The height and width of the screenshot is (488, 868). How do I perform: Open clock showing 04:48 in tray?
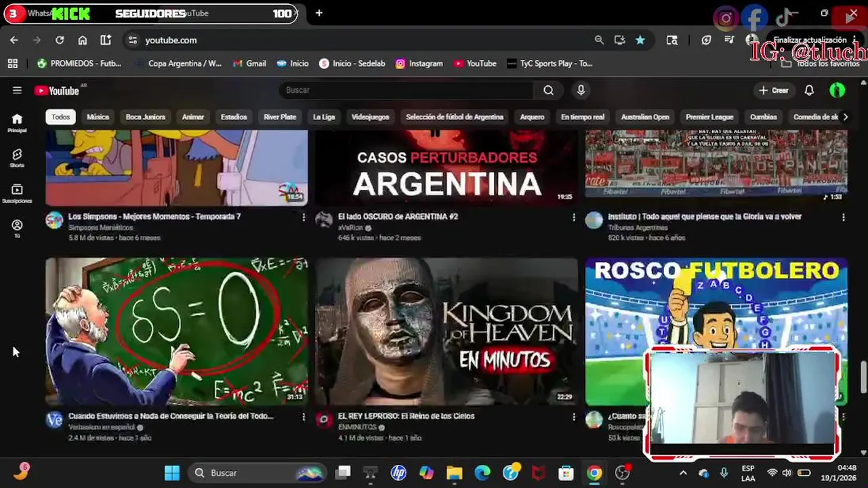click(x=847, y=468)
